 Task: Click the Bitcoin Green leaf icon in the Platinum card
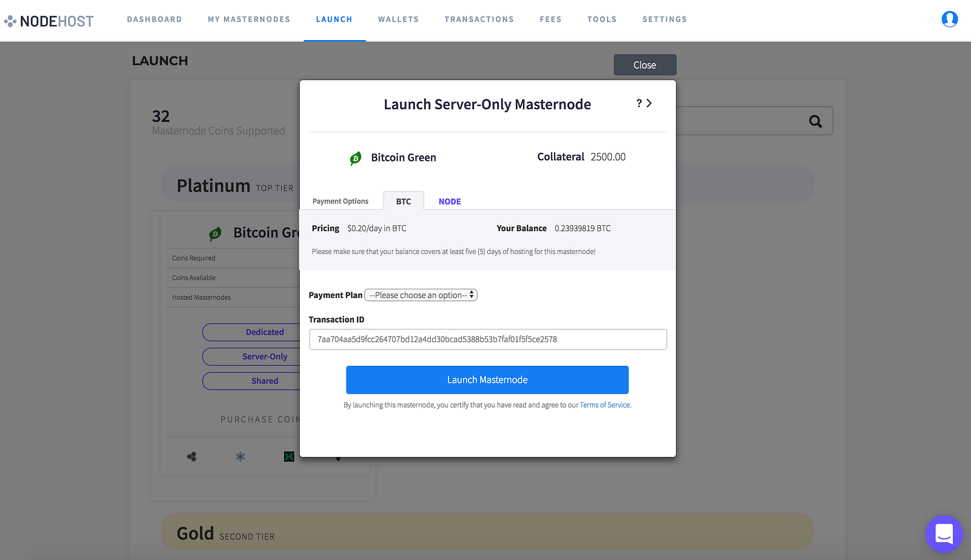click(x=215, y=234)
